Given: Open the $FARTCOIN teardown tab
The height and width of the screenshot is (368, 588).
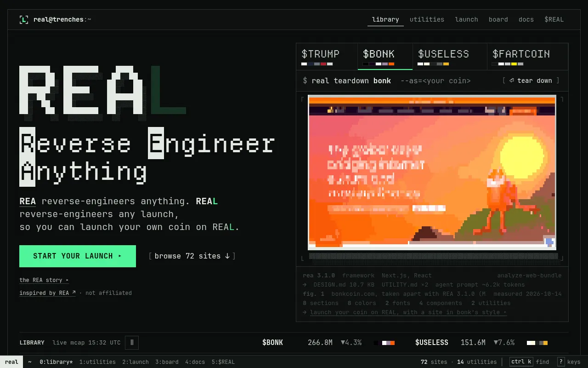Looking at the screenshot, I should tap(527, 57).
